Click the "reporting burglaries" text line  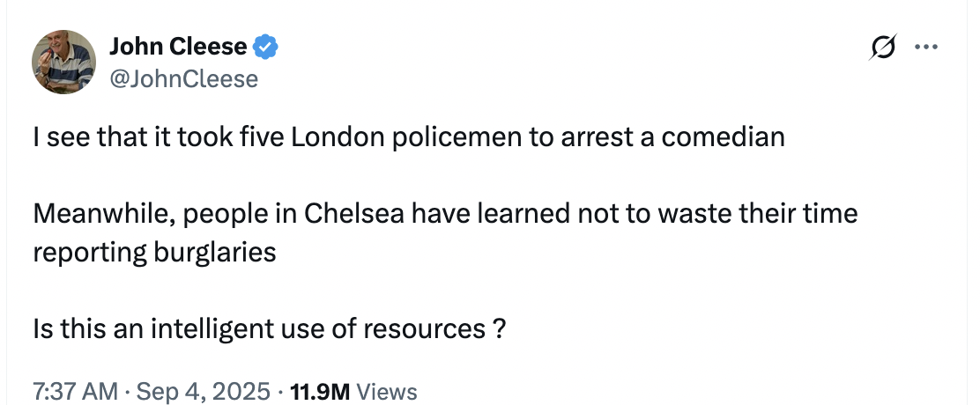154,252
